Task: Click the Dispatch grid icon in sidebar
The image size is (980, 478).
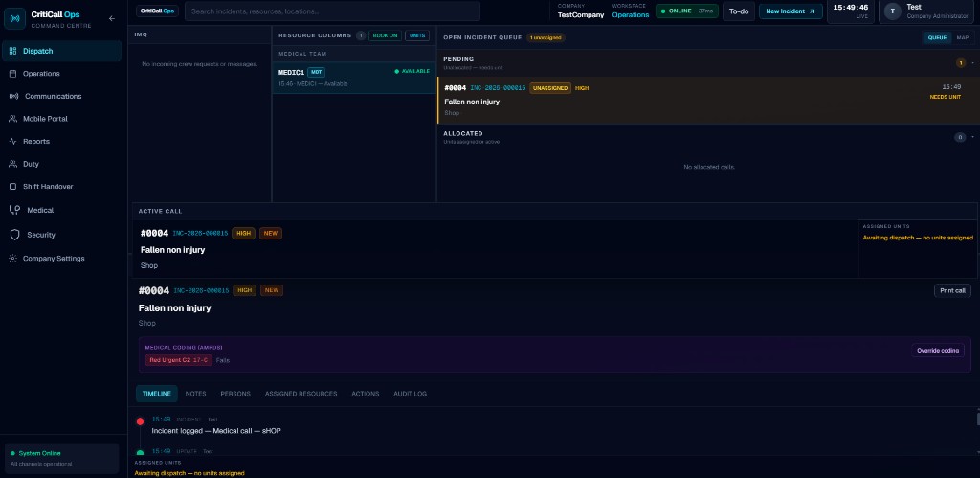Action: click(x=12, y=52)
